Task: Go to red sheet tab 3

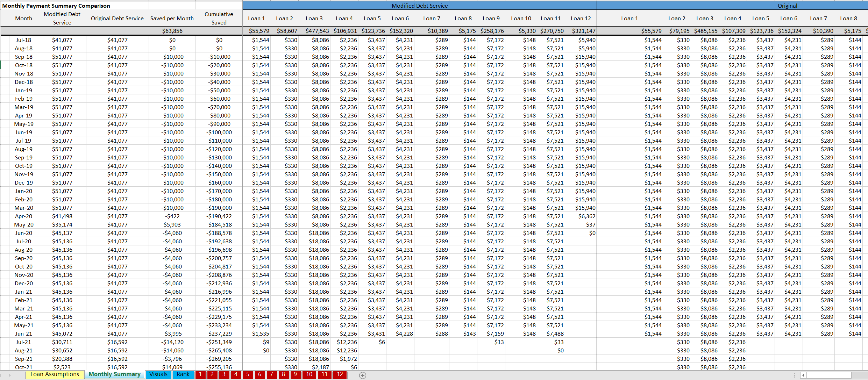Action: 224,374
